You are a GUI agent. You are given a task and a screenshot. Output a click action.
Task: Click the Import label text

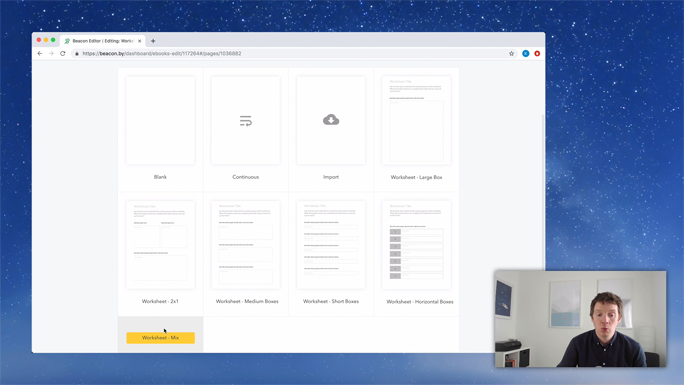coord(331,177)
